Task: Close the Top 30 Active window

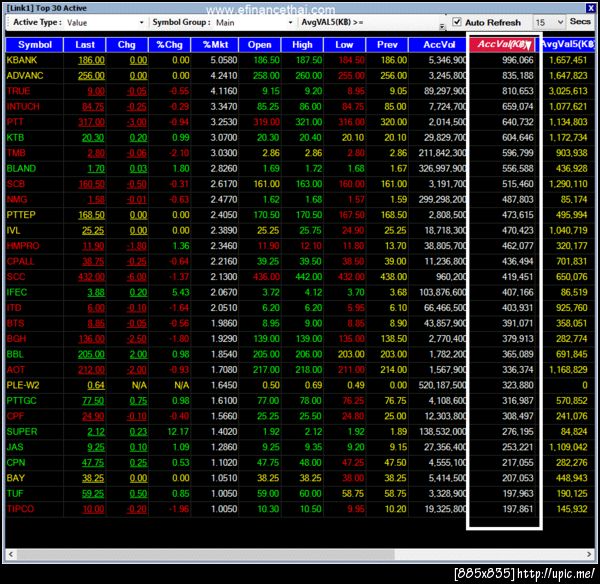Action: (590, 8)
